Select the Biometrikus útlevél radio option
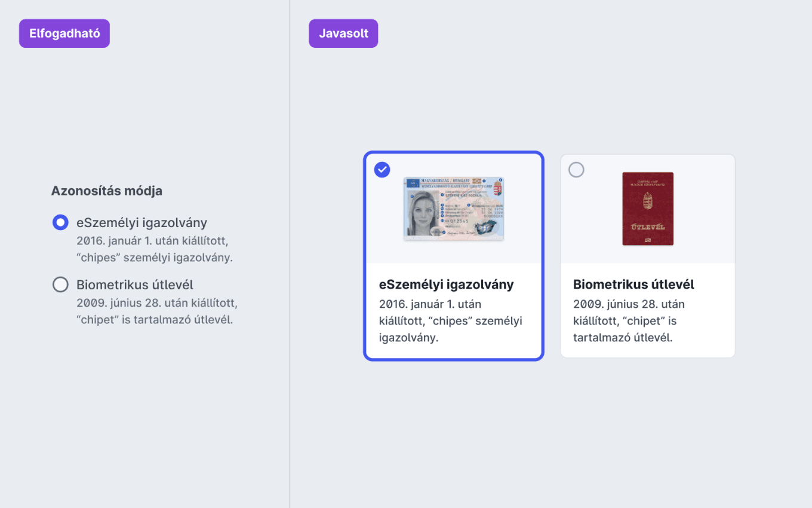 [x=60, y=284]
